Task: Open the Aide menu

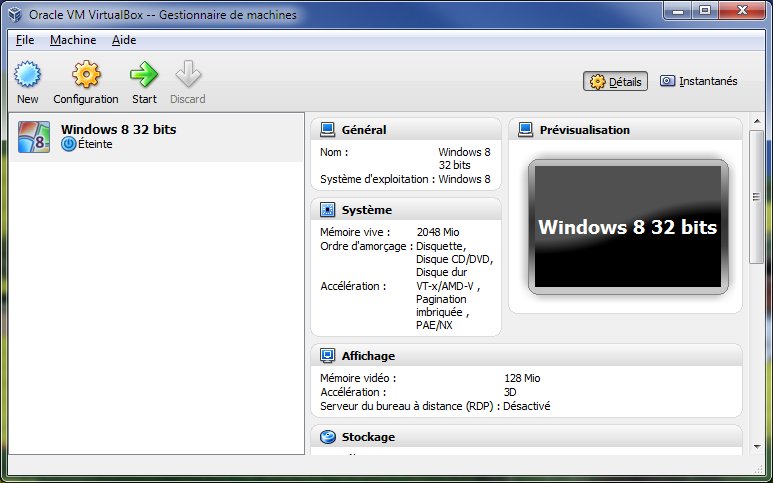Action: click(x=124, y=40)
